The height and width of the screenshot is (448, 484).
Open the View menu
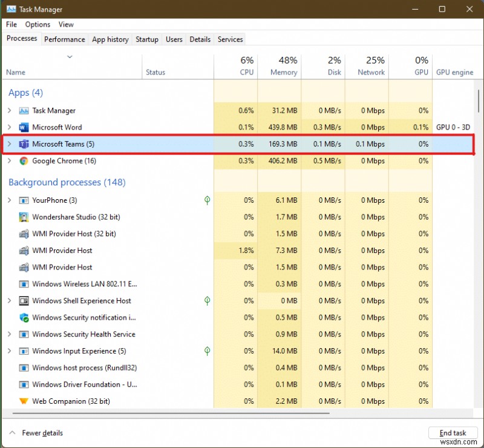[x=66, y=24]
